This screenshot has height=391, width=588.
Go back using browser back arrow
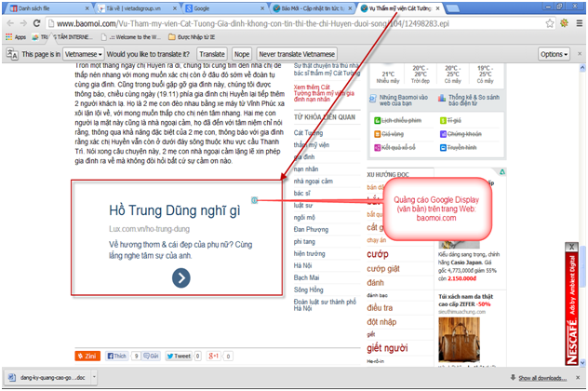tap(10, 23)
